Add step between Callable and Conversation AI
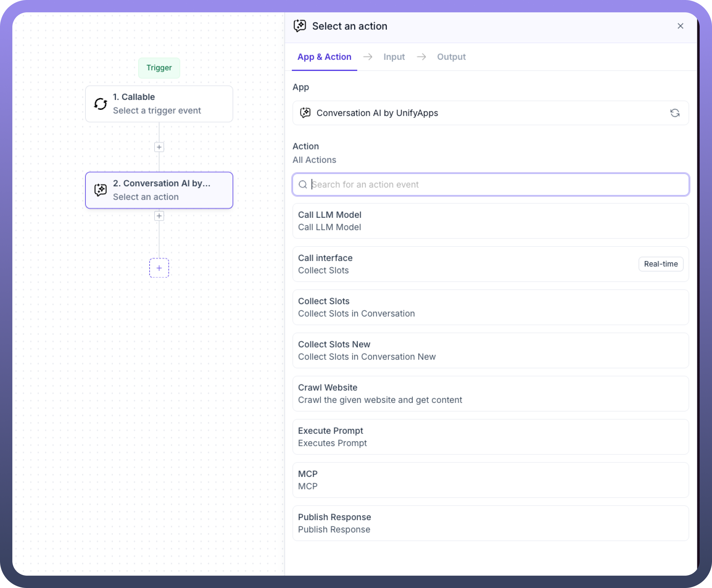The height and width of the screenshot is (588, 712). click(159, 147)
